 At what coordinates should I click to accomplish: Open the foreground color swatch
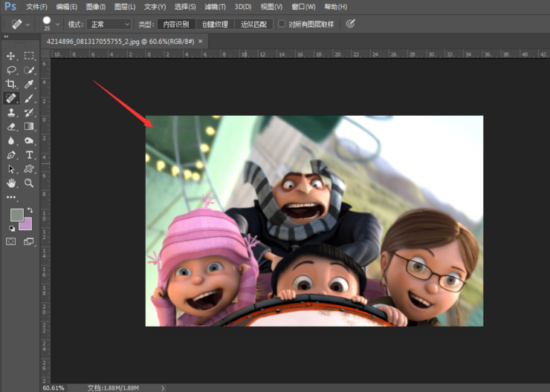(x=17, y=215)
